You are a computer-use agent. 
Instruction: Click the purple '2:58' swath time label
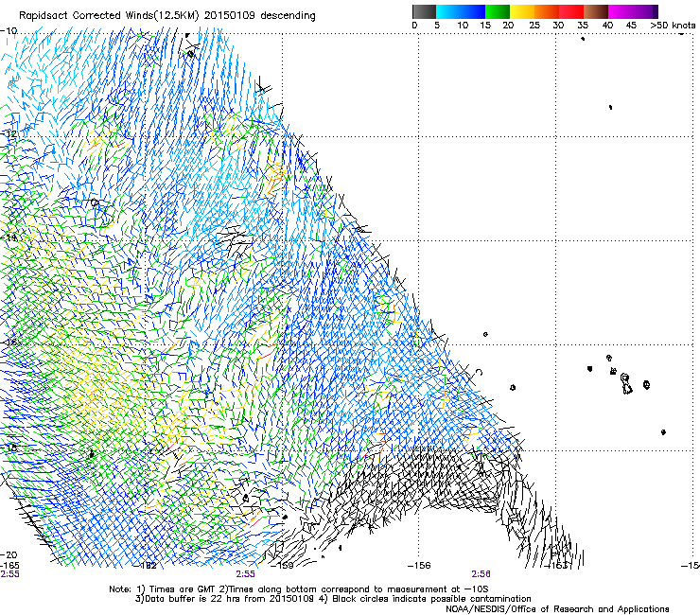(x=481, y=574)
